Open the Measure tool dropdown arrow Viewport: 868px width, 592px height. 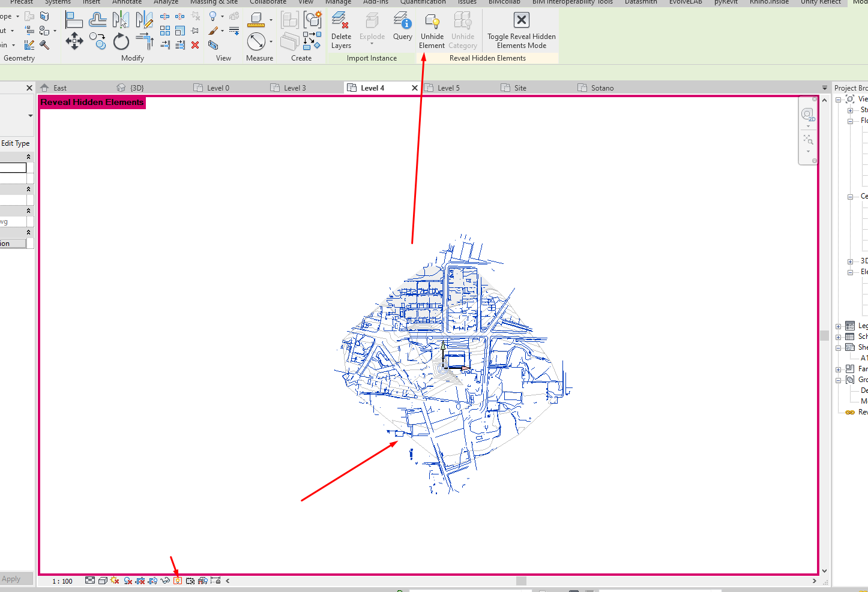click(x=271, y=20)
